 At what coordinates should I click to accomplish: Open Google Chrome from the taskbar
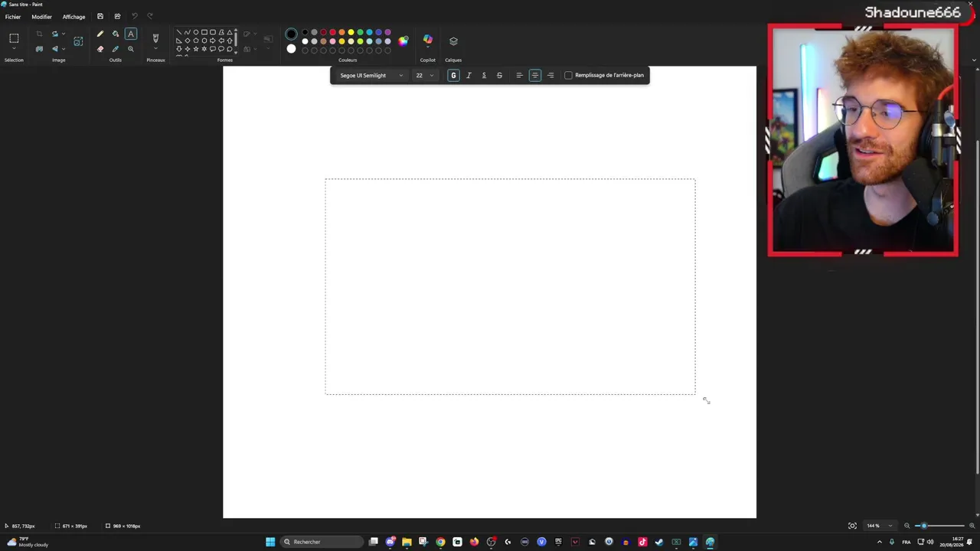point(440,542)
